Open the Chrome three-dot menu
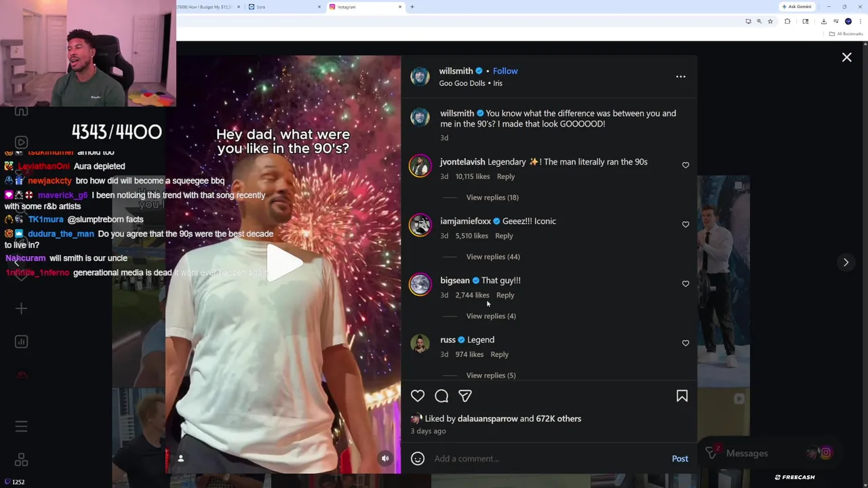 click(x=860, y=21)
